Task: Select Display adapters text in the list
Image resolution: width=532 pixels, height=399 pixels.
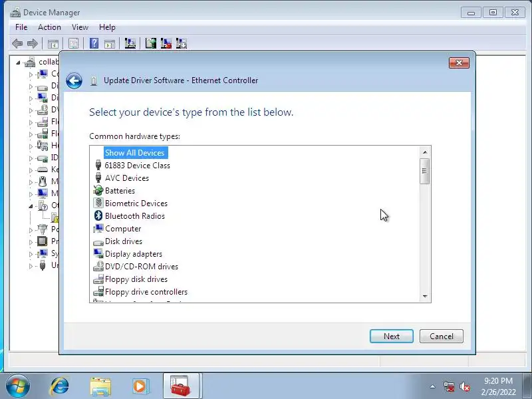Action: pyautogui.click(x=134, y=254)
